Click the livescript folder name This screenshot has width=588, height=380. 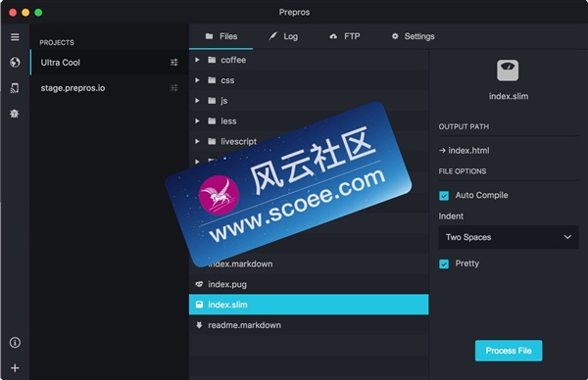tap(238, 142)
